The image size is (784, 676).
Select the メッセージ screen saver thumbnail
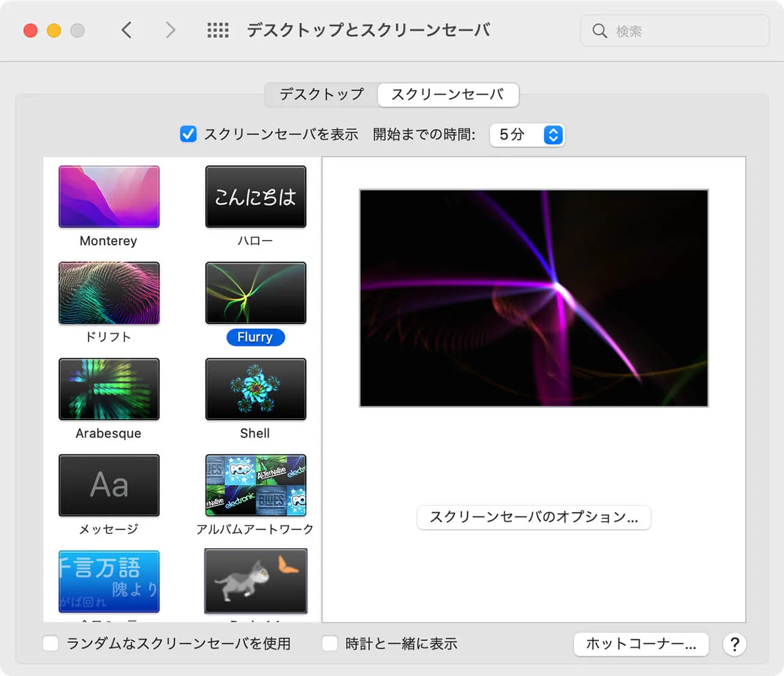click(x=109, y=485)
